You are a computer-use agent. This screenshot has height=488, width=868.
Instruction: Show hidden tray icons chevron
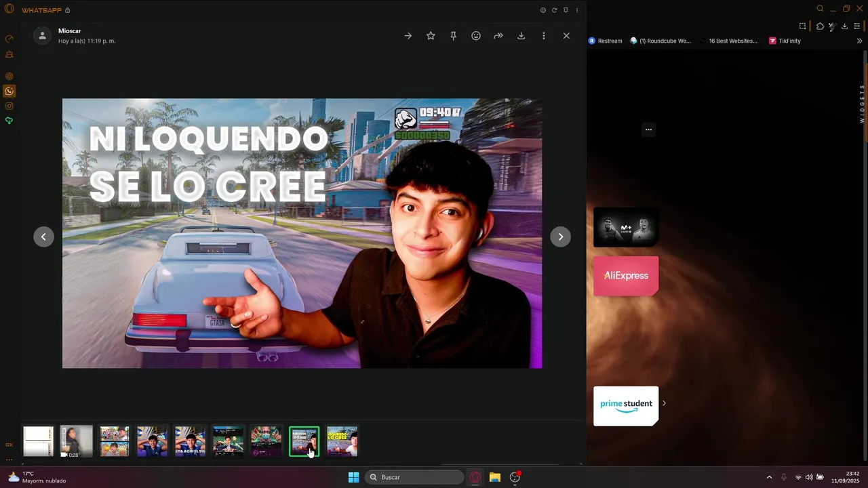pyautogui.click(x=769, y=477)
